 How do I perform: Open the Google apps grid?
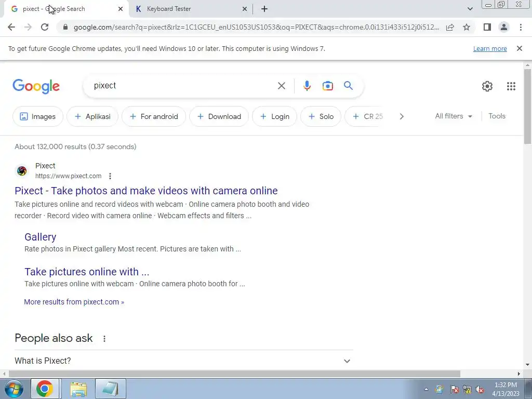point(511,86)
